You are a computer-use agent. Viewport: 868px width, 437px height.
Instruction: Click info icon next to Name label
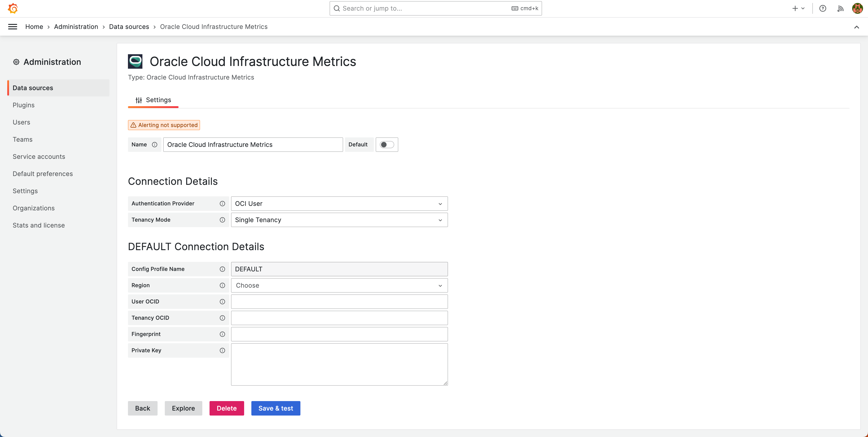[155, 145]
